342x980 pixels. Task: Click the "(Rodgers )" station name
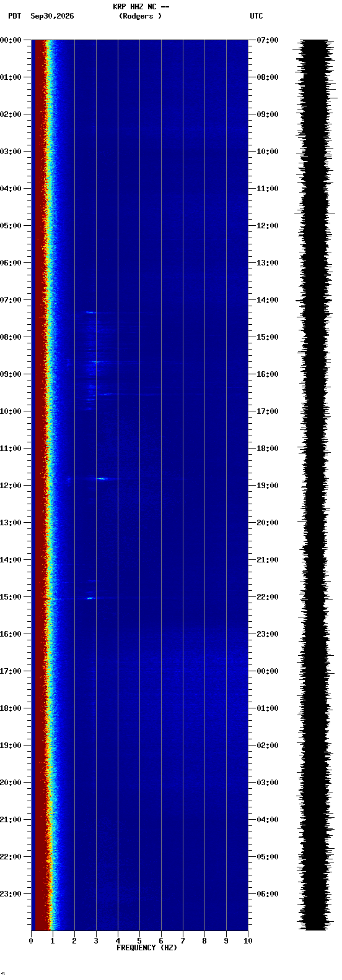140,16
